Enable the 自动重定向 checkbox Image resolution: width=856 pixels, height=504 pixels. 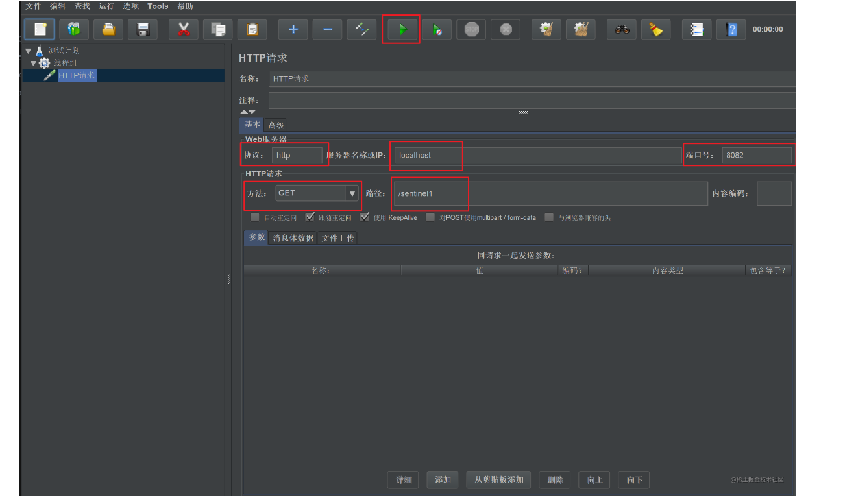pyautogui.click(x=255, y=217)
